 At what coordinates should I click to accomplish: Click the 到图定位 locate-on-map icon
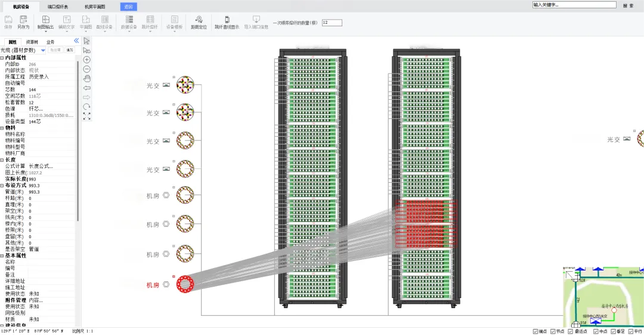point(199,22)
